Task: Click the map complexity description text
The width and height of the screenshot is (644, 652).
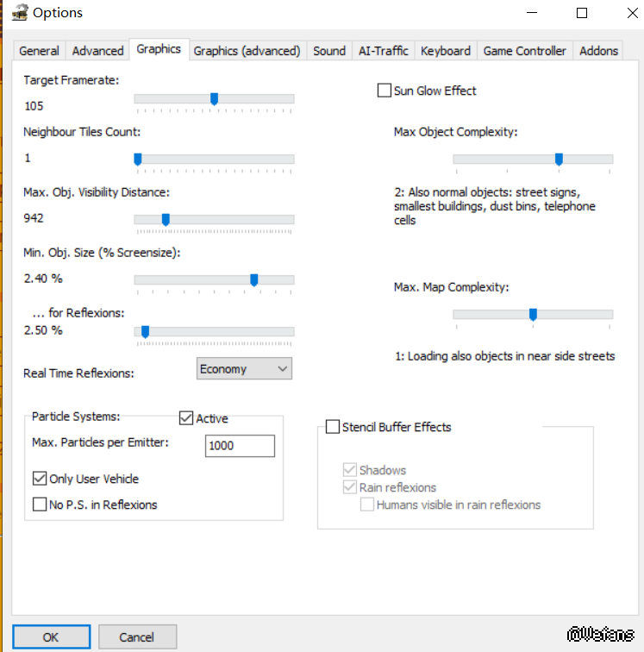Action: pos(504,356)
